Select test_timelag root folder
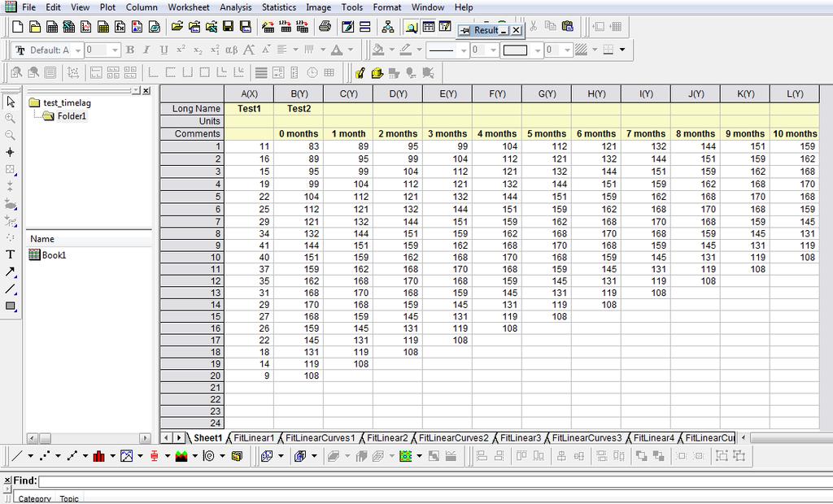This screenshot has width=833, height=504. (67, 102)
